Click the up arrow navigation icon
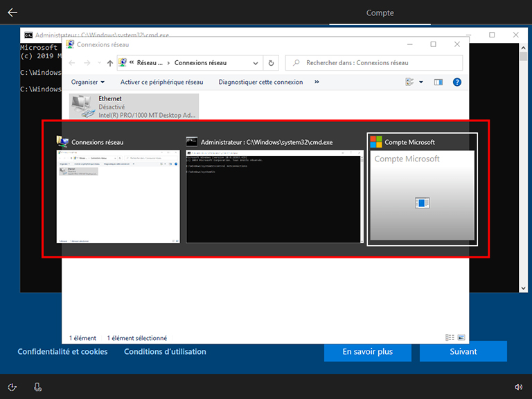Viewport: 532px width, 399px height. pos(110,63)
